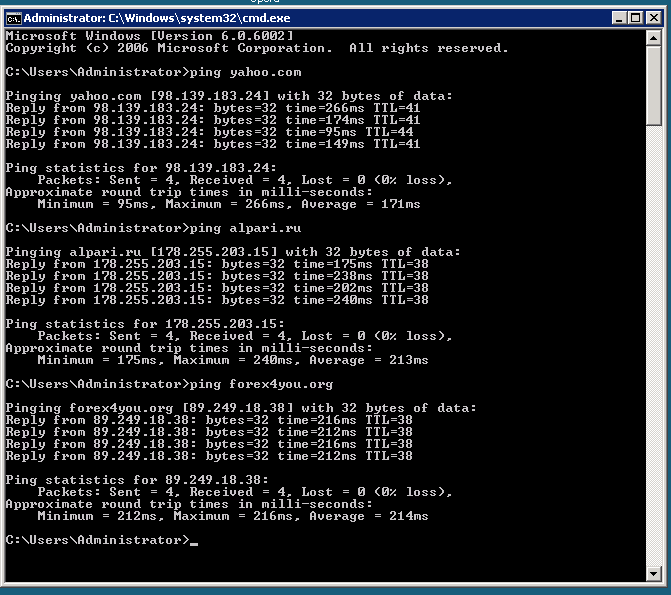Minimize the Administrator cmd.exe window
Screen dimensions: 671x595
[x=619, y=18]
